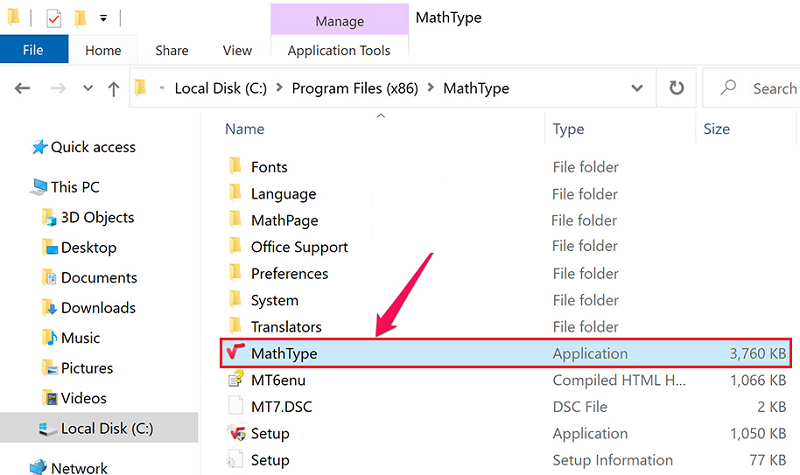Viewport: 800px width, 475px height.
Task: Open 3D Objects in navigation pane
Action: [88, 217]
